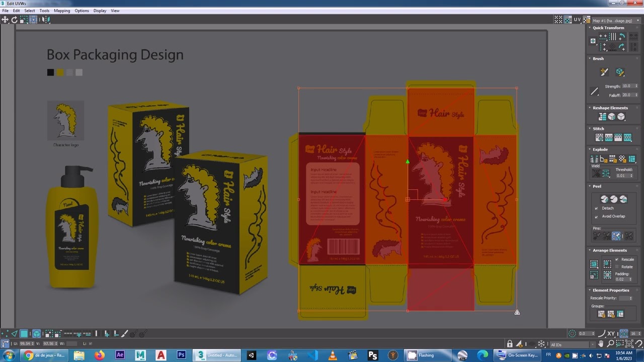Open the Mapping menu
The image size is (644, 362).
(62, 11)
